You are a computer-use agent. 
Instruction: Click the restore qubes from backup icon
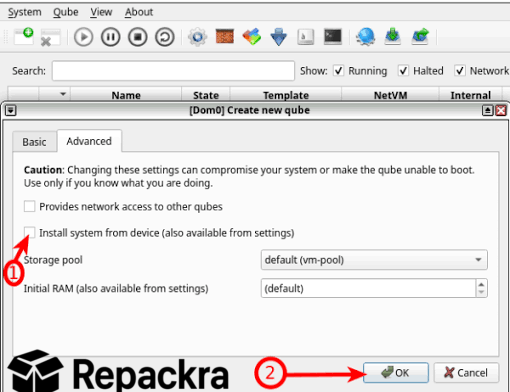pyautogui.click(x=420, y=37)
